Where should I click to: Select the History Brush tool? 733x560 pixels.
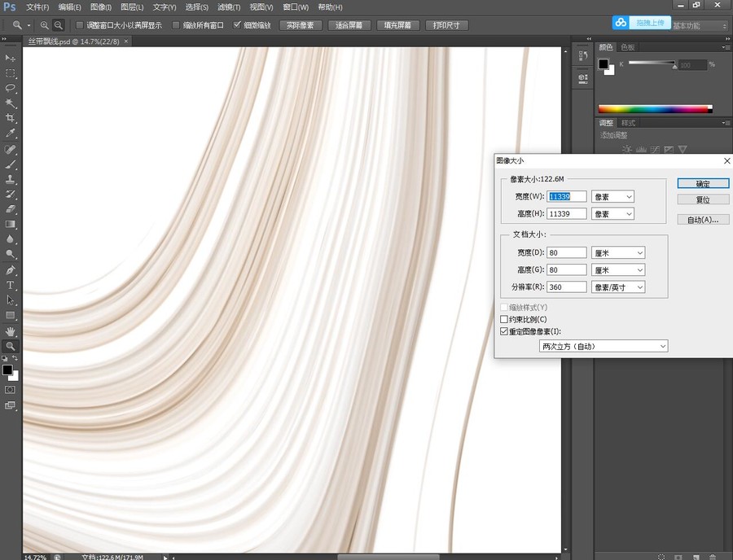coord(10,194)
